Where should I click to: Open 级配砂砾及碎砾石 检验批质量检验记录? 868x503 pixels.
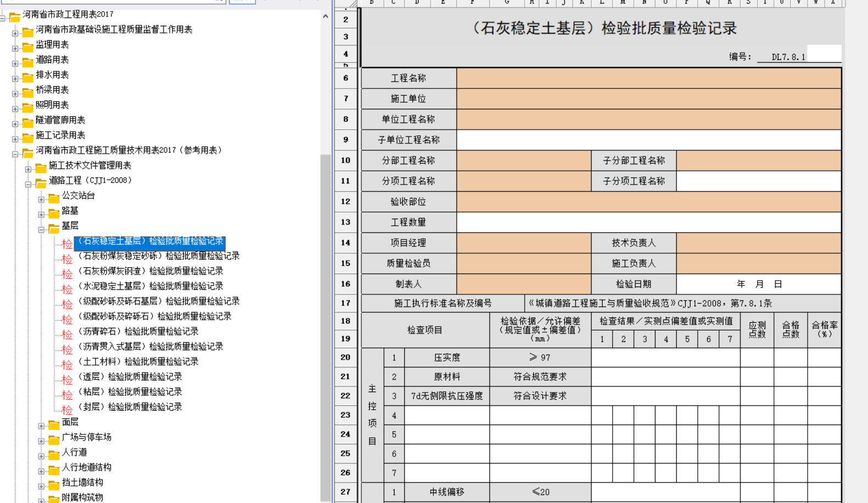pos(154,316)
